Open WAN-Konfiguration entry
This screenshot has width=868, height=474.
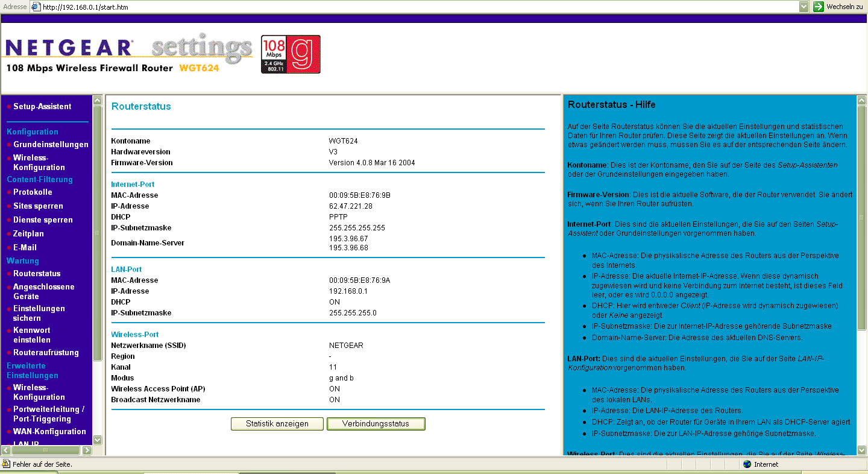pyautogui.click(x=49, y=431)
